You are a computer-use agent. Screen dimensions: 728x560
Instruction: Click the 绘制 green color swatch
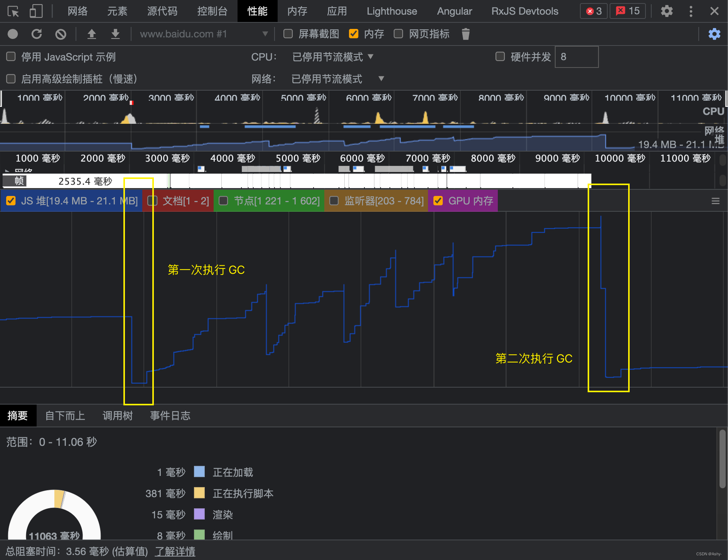pyautogui.click(x=199, y=535)
